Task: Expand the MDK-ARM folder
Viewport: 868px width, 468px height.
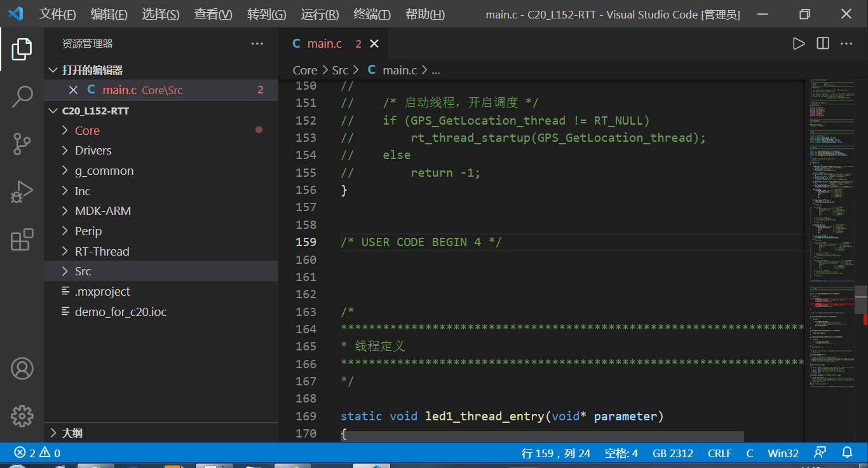Action: point(65,211)
